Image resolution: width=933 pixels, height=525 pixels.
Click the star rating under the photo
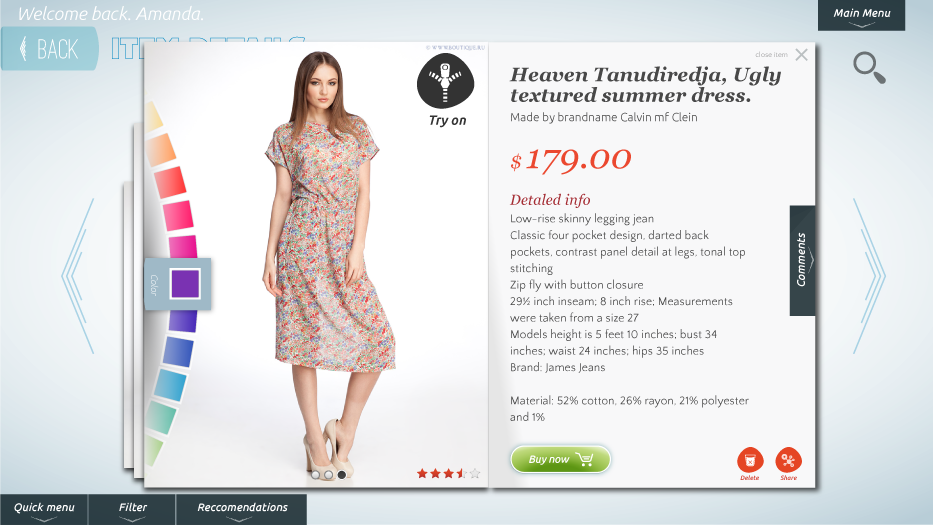[x=448, y=474]
